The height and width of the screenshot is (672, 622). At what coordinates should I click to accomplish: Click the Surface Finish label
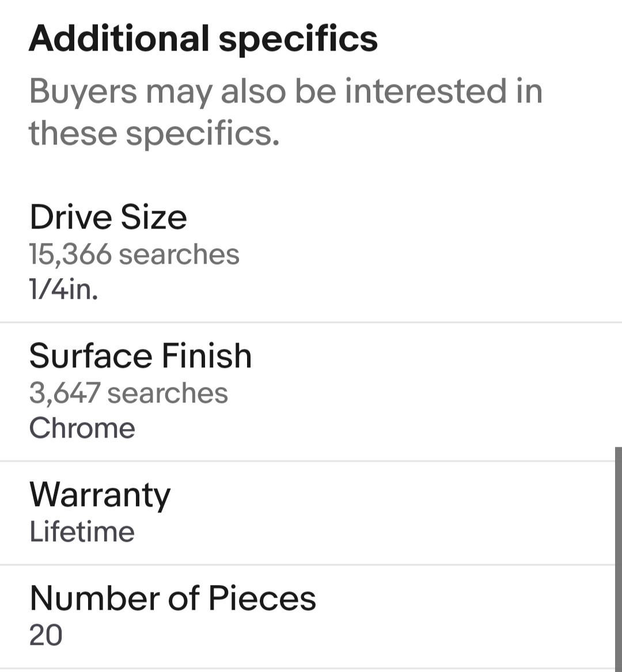[x=140, y=356]
